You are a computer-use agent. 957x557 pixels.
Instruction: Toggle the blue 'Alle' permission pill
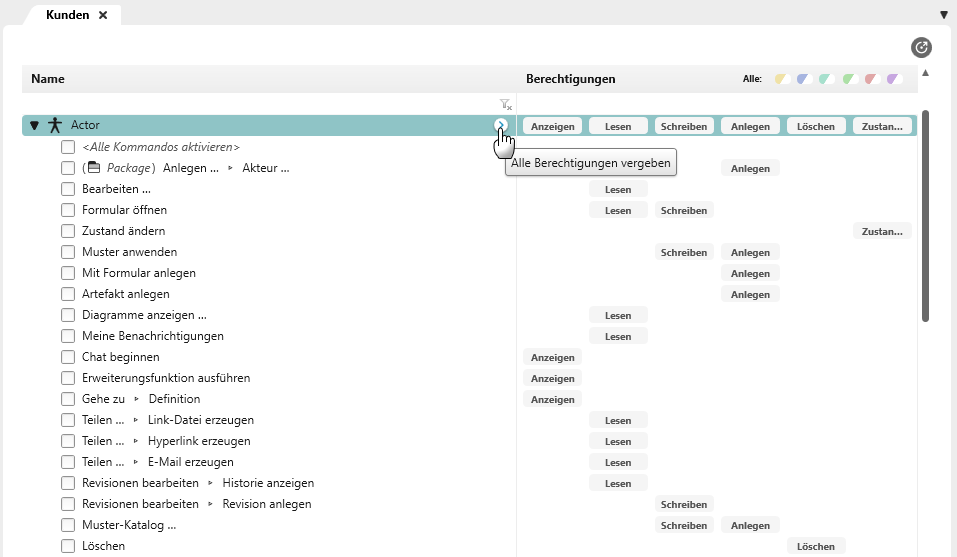click(x=804, y=79)
